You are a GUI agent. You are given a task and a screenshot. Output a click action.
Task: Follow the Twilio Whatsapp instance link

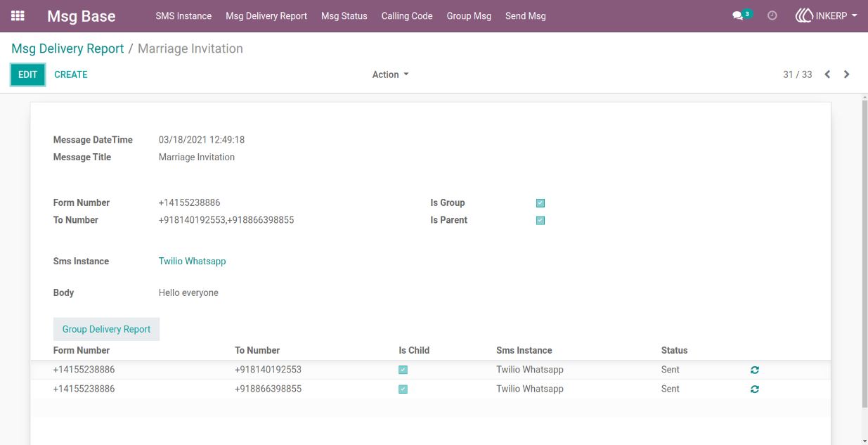coord(193,261)
